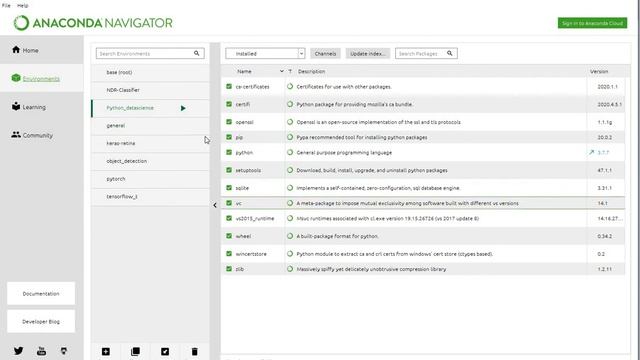Open Anaconda GitHub icon
Image resolution: width=640 pixels, height=360 pixels.
tap(64, 351)
